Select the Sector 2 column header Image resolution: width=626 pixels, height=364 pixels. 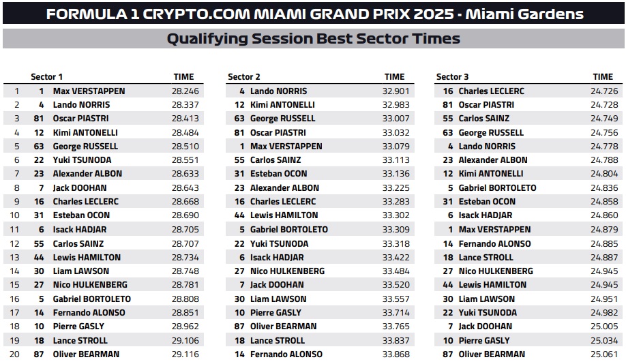point(244,77)
